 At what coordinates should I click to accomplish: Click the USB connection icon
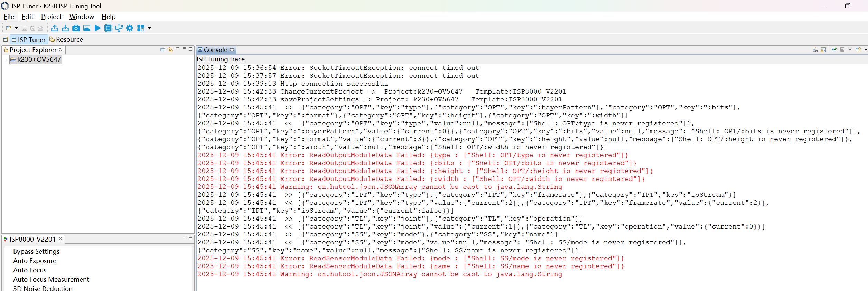click(x=119, y=28)
